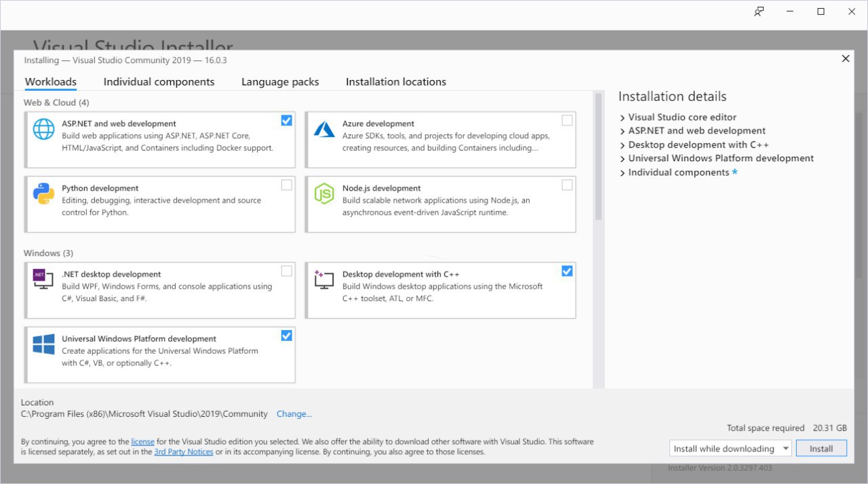This screenshot has width=868, height=484.
Task: Expand Individual components details
Action: (623, 173)
